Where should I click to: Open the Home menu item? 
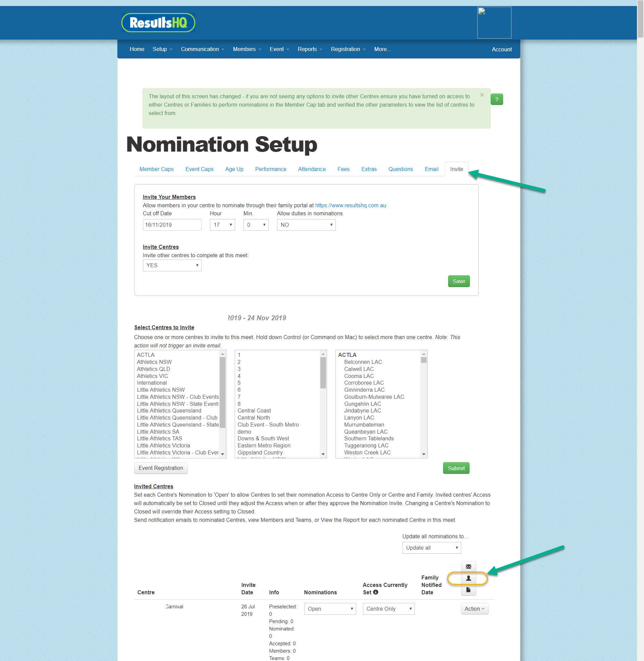coord(137,49)
